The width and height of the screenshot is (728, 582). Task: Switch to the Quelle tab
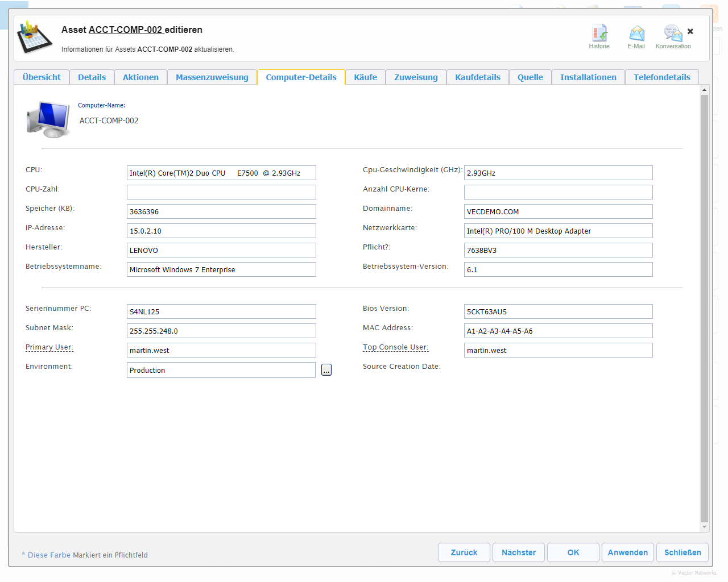coord(531,77)
